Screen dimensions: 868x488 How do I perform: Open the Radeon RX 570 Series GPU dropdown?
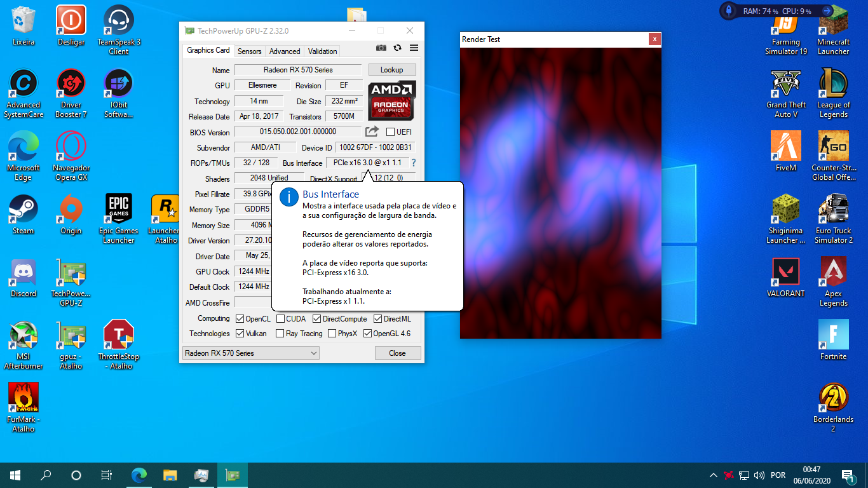tap(250, 353)
